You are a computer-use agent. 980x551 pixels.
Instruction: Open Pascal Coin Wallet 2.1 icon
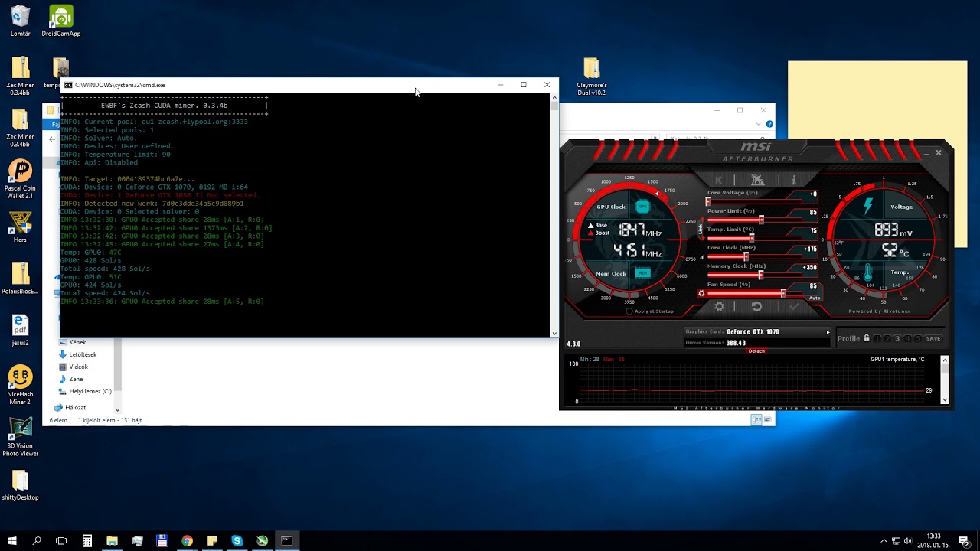click(21, 180)
